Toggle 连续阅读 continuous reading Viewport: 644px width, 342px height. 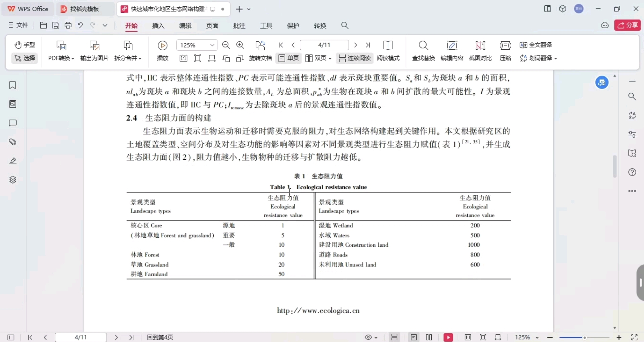click(354, 58)
